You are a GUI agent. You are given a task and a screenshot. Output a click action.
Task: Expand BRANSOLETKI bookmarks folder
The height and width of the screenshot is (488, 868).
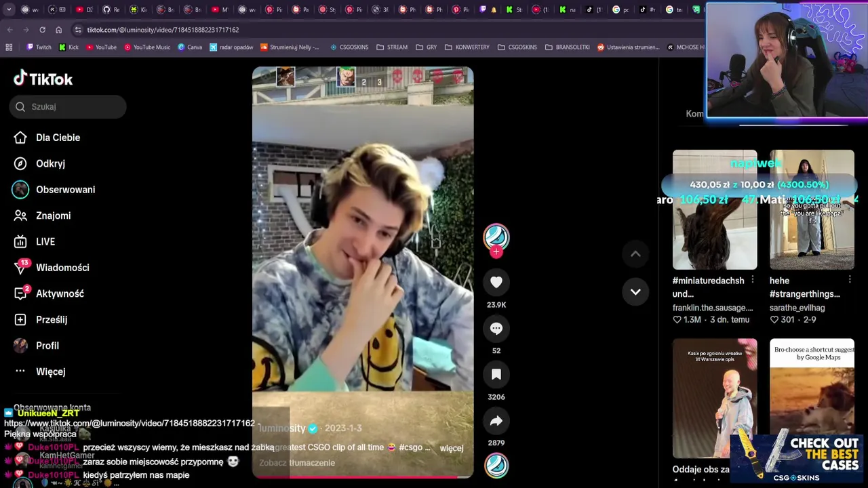(x=567, y=47)
